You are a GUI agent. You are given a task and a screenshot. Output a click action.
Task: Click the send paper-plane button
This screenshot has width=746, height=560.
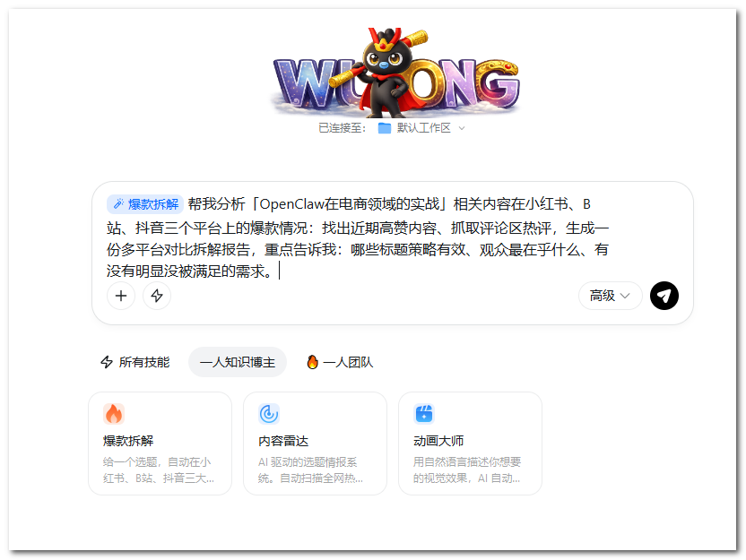point(664,296)
